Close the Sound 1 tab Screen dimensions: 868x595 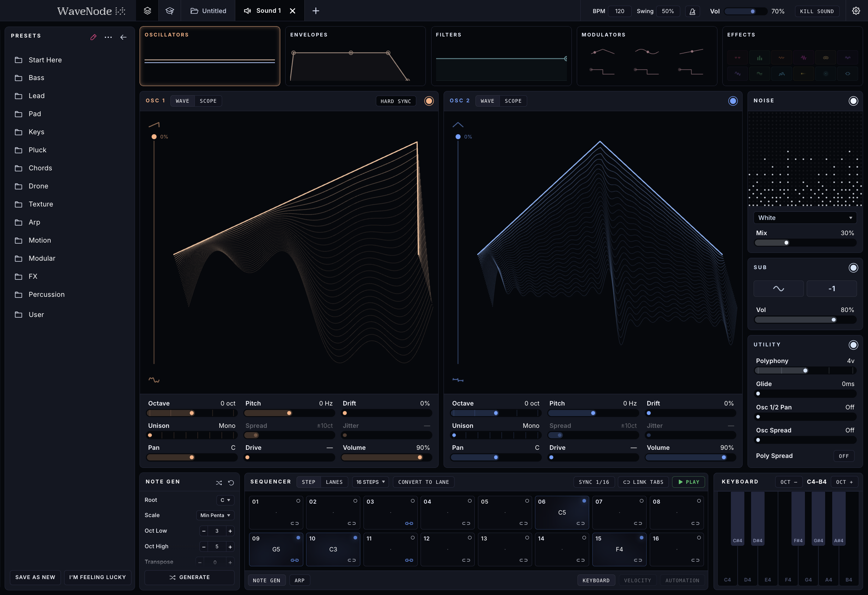coord(292,11)
